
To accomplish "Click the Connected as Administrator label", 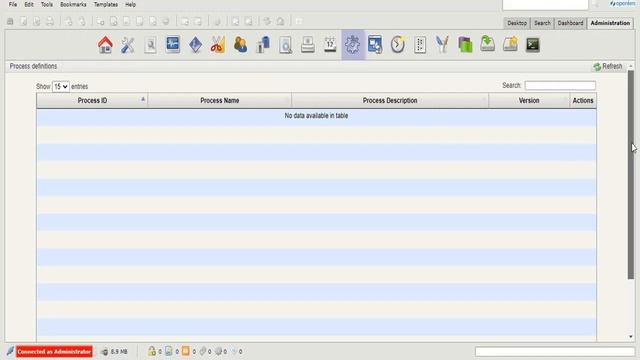I will pyautogui.click(x=54, y=351).
